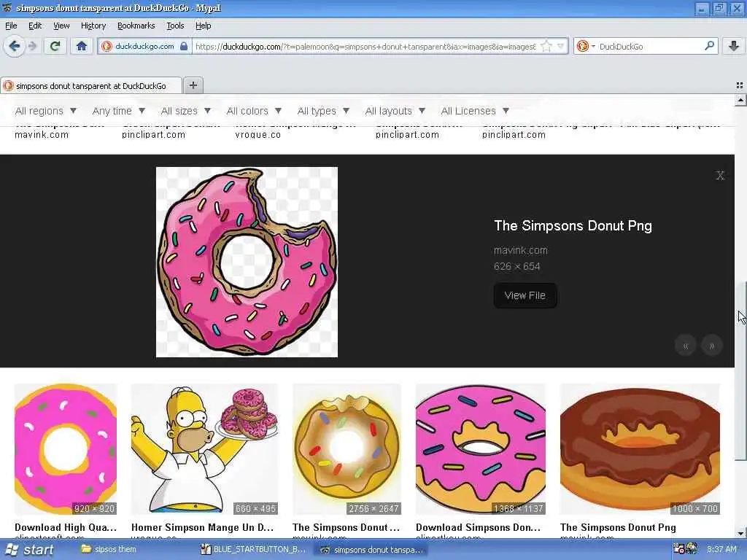Open the Tools menu

coord(175,26)
